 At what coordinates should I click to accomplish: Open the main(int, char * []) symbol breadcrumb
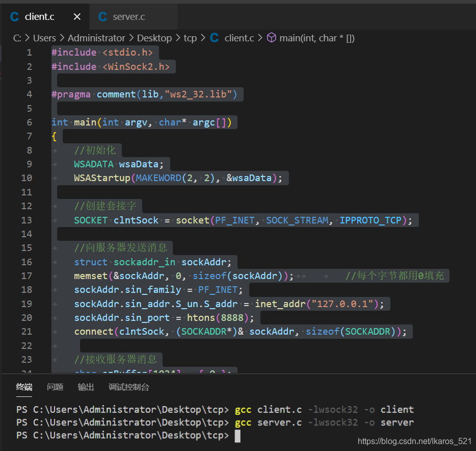click(x=317, y=38)
